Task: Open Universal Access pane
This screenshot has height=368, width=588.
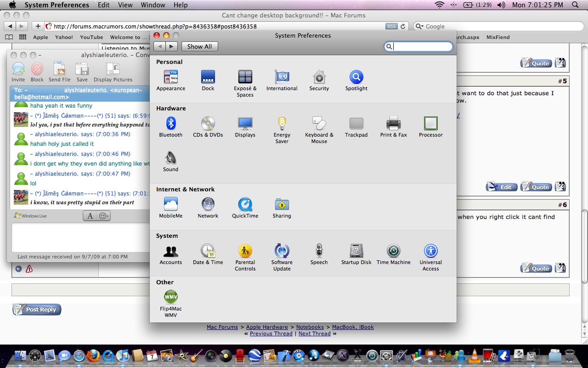Action: (430, 258)
